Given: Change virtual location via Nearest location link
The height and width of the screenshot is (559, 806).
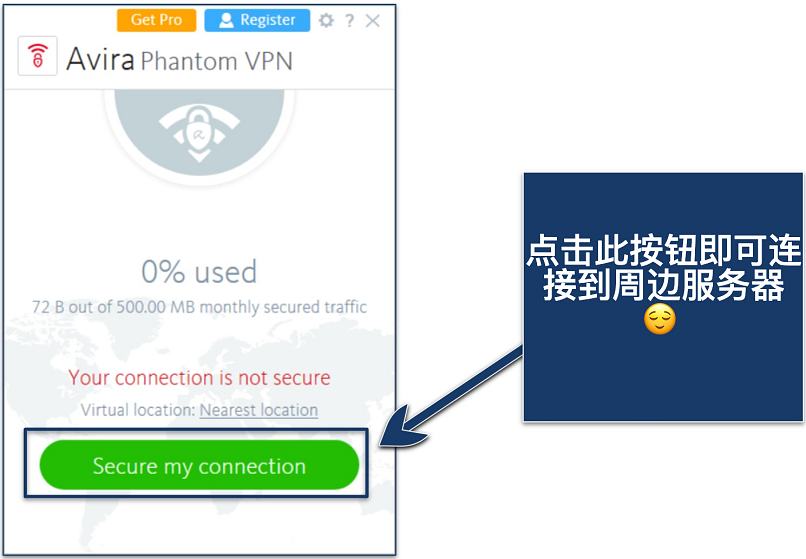Looking at the screenshot, I should pos(259,410).
